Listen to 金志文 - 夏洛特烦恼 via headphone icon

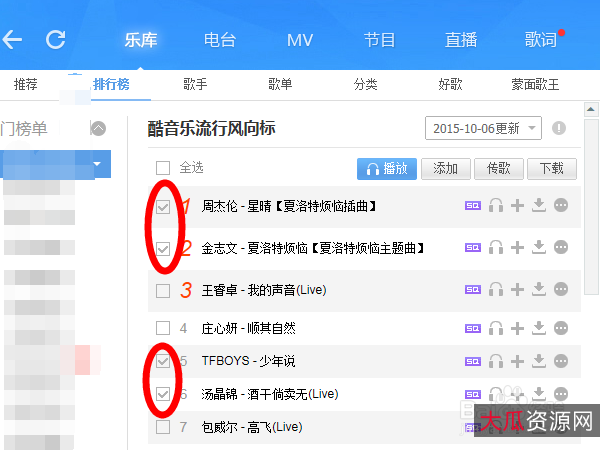(496, 247)
